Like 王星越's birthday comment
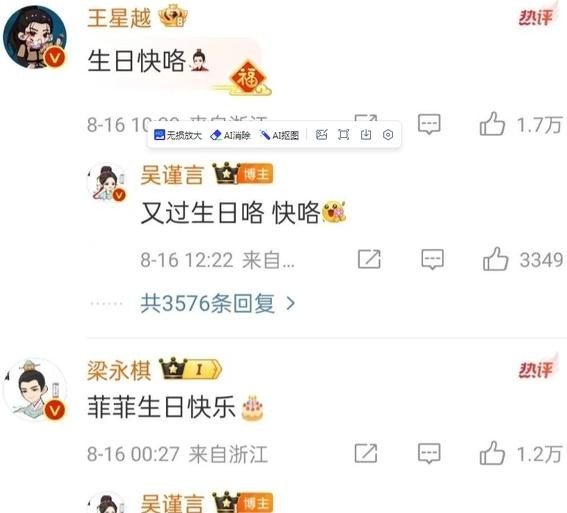Screen dimensions: 567x513 click(x=492, y=124)
